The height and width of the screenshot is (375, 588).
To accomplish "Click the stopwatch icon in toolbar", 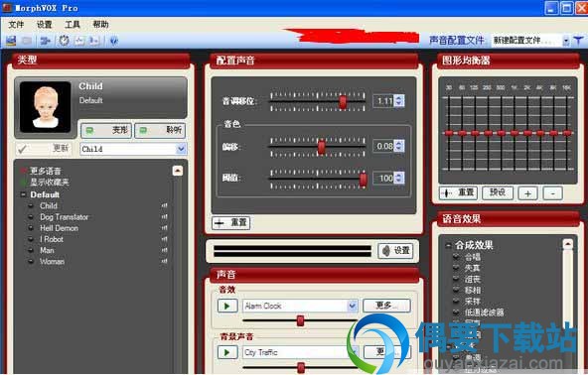I will (64, 40).
